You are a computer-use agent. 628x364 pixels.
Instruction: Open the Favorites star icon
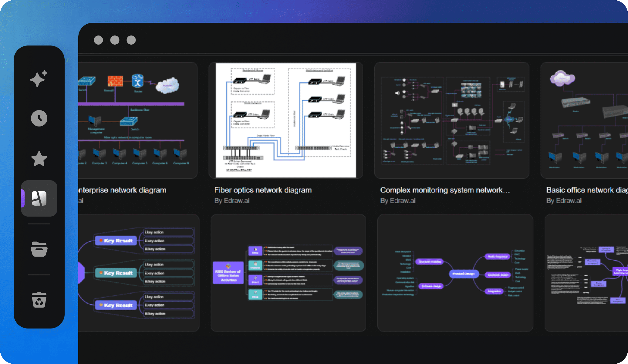pos(39,159)
